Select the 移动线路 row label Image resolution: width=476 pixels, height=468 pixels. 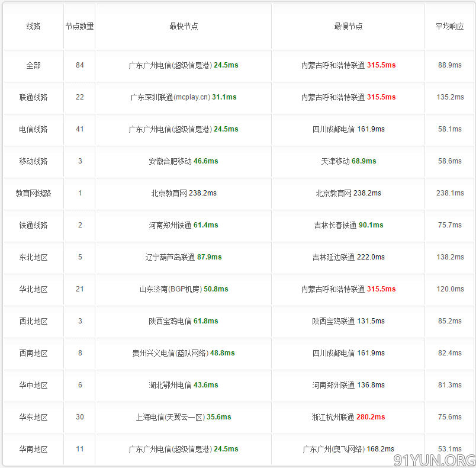[33, 161]
